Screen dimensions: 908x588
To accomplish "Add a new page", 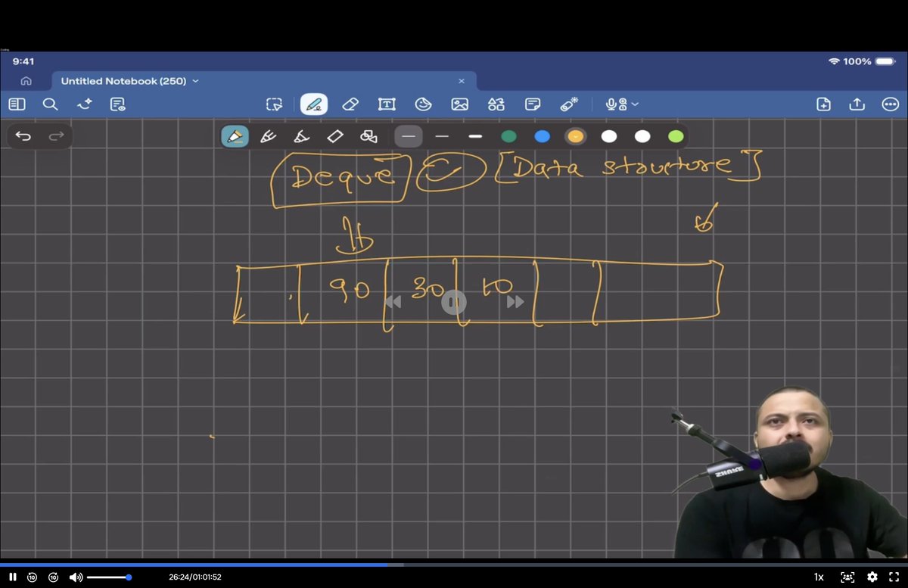I will 824,104.
